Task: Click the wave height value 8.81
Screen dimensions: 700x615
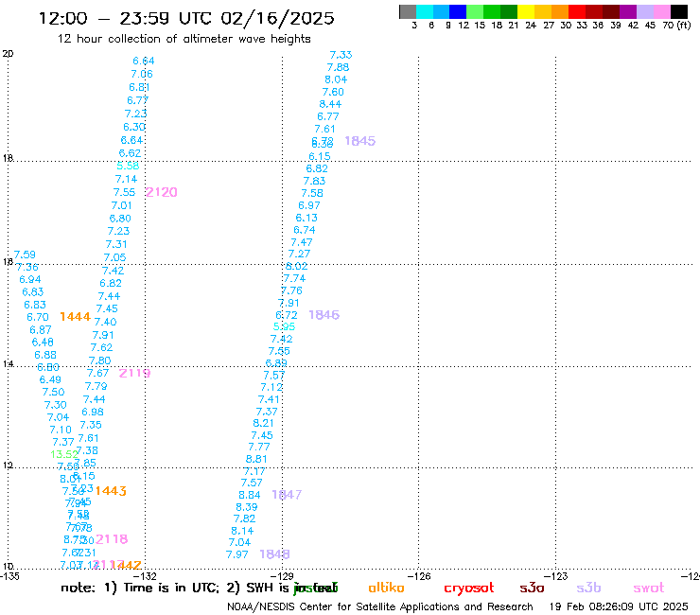Action: 256,459
